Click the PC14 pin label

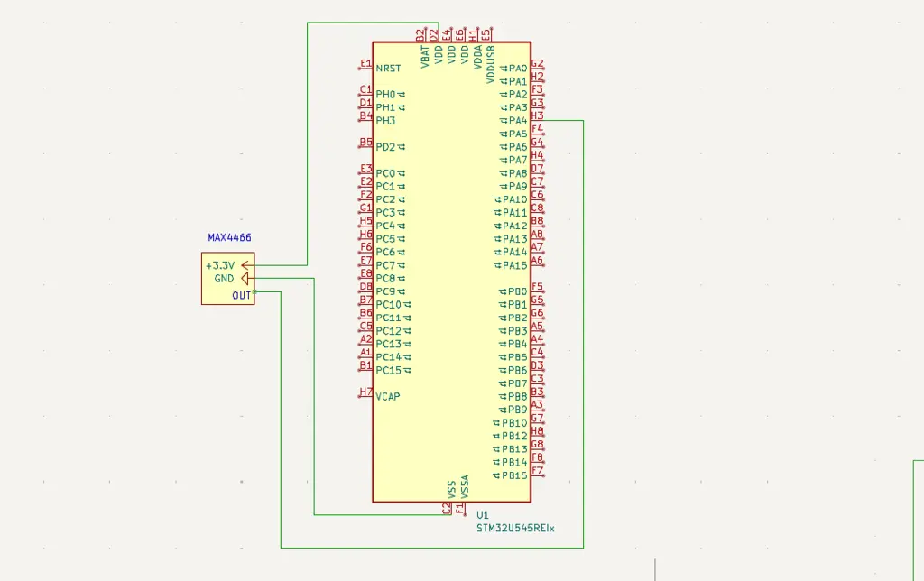point(388,357)
